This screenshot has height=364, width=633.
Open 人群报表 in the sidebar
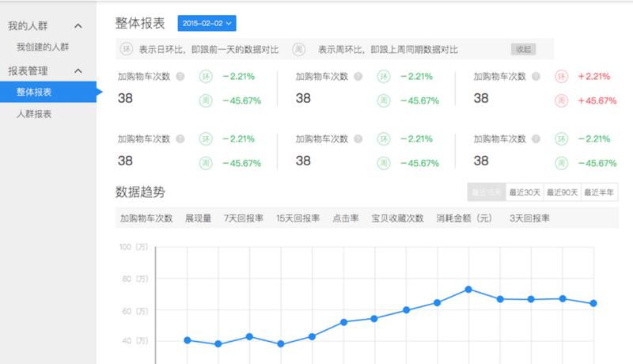[x=34, y=114]
